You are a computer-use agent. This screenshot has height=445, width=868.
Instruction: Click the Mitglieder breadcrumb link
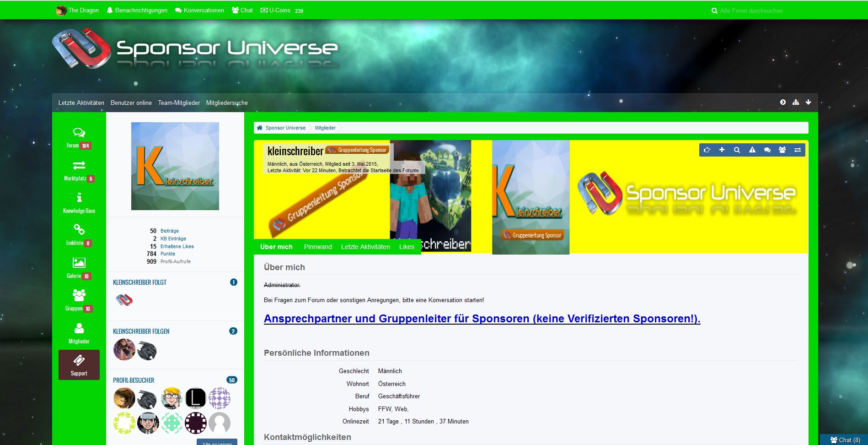pos(325,128)
